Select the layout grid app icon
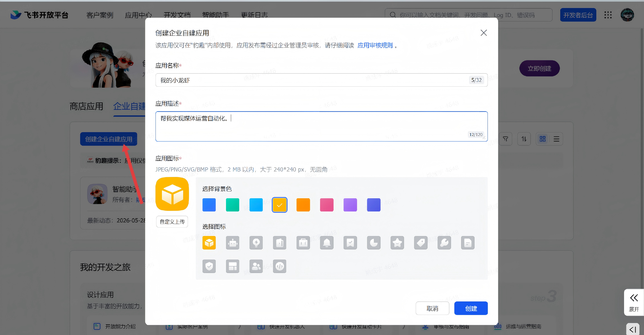The height and width of the screenshot is (335, 644). (x=232, y=266)
